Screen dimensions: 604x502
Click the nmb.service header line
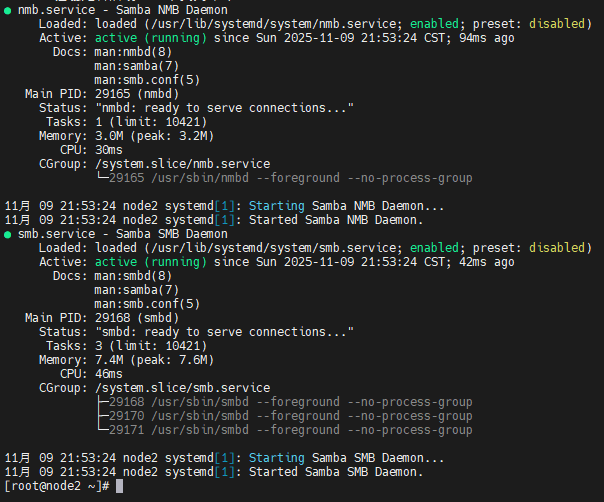[x=116, y=10]
